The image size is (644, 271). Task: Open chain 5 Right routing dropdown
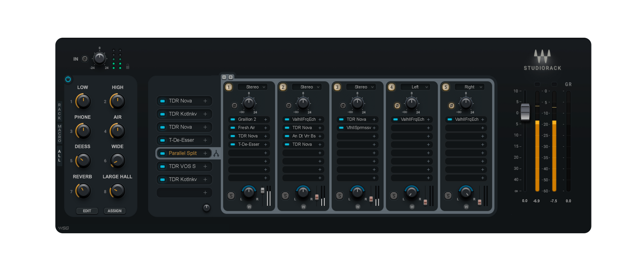(469, 87)
